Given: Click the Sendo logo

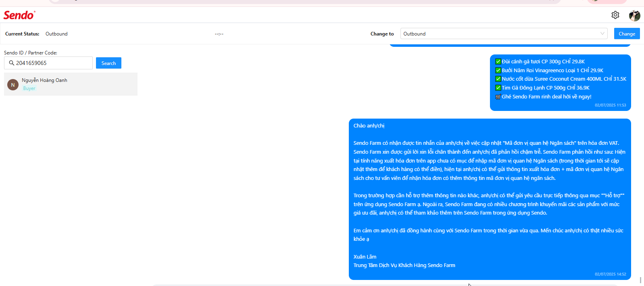Looking at the screenshot, I should point(19,15).
